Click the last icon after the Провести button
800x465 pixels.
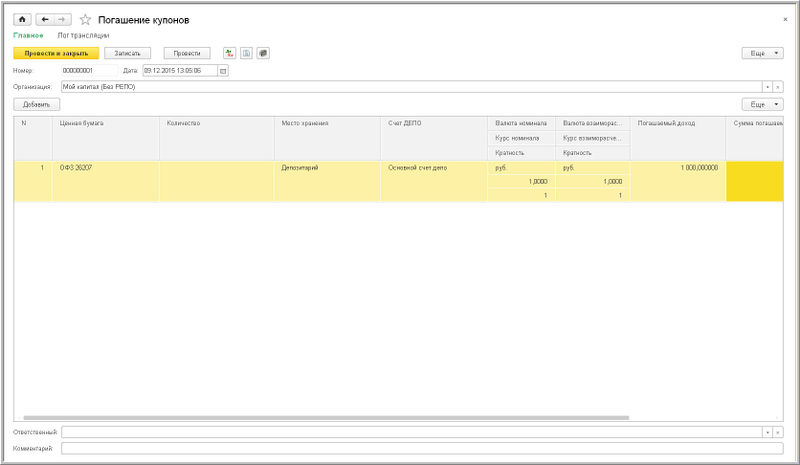(x=262, y=53)
